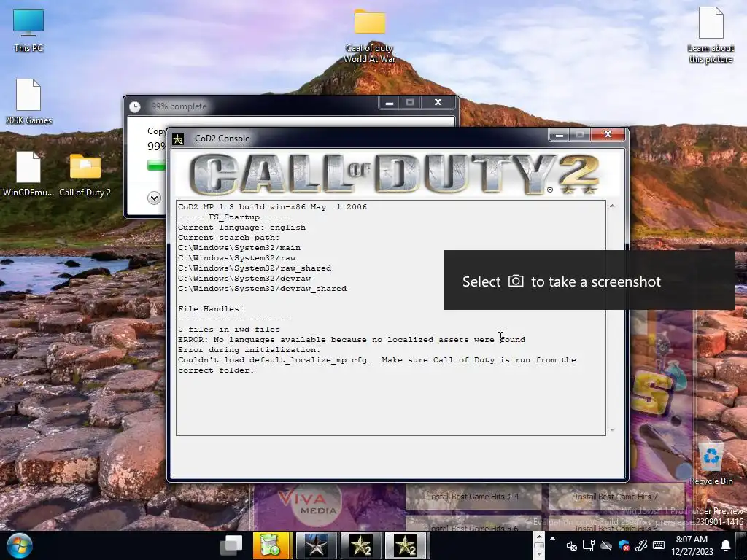Image resolution: width=747 pixels, height=560 pixels.
Task: Close the CoD2 Console window
Action: [608, 135]
